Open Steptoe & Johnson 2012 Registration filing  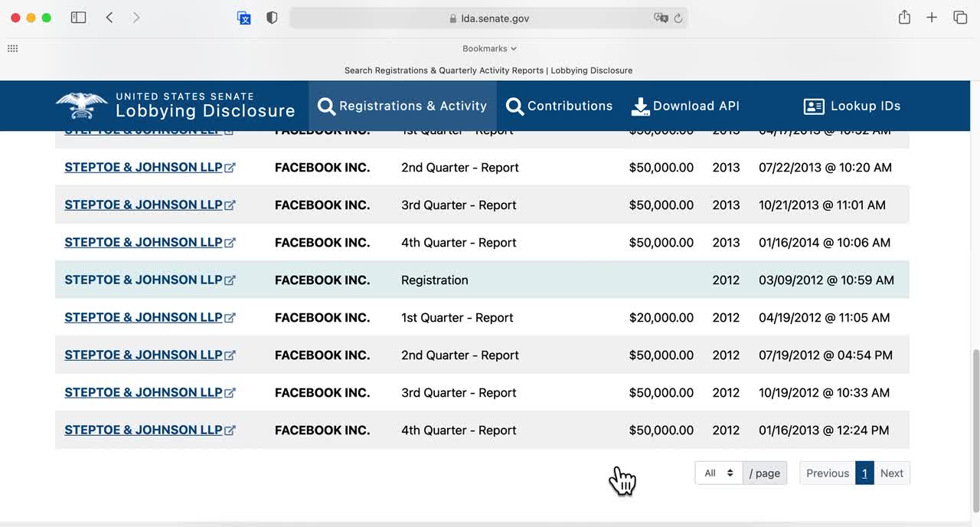pyautogui.click(x=143, y=280)
